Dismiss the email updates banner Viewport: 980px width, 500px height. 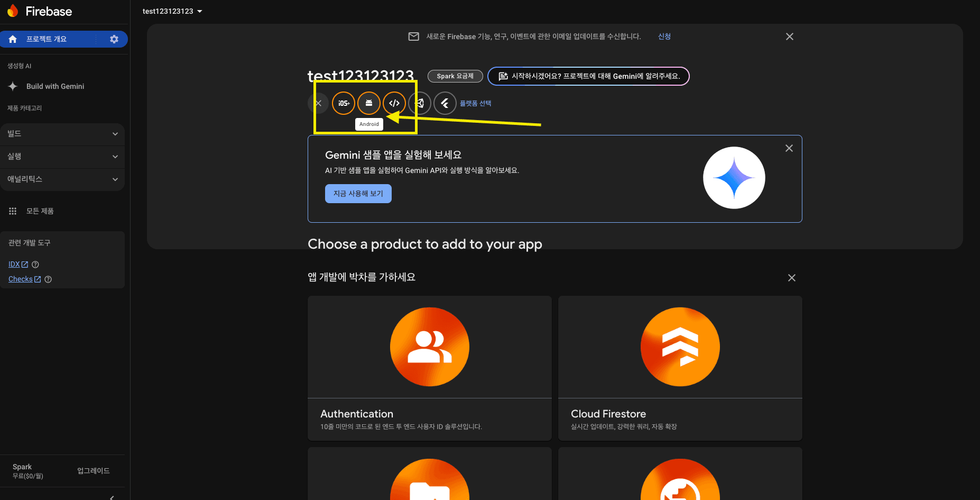coord(790,37)
